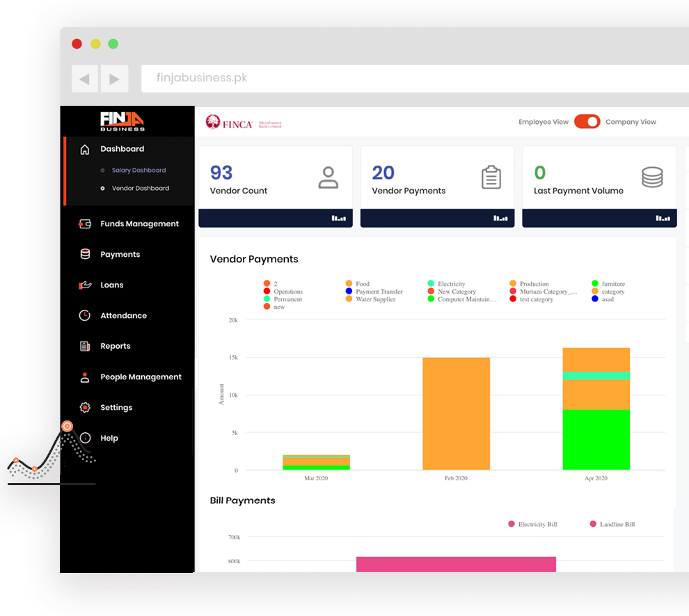
Task: Click the People Management person icon
Action: click(x=85, y=377)
